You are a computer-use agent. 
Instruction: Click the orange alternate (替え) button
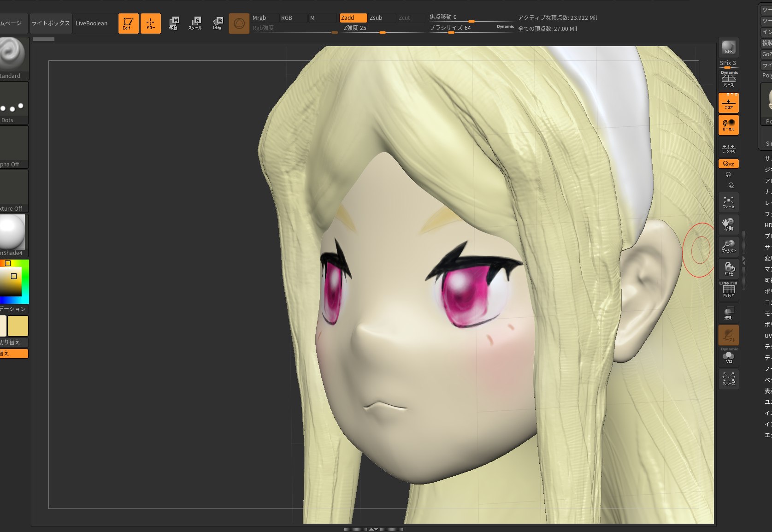point(14,353)
